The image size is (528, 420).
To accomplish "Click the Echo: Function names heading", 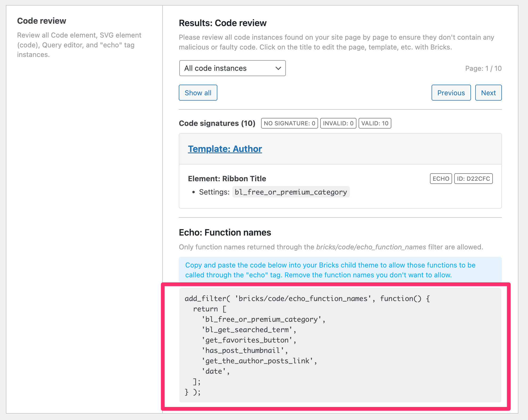I will (225, 232).
